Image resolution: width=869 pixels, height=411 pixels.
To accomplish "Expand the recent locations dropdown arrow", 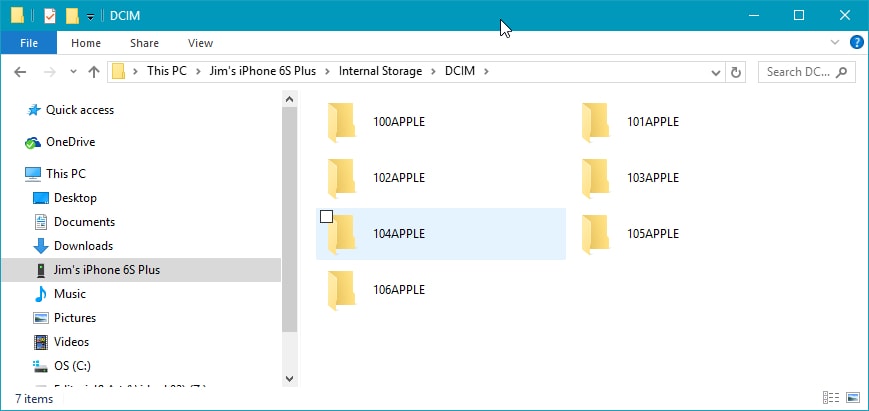I will point(71,72).
